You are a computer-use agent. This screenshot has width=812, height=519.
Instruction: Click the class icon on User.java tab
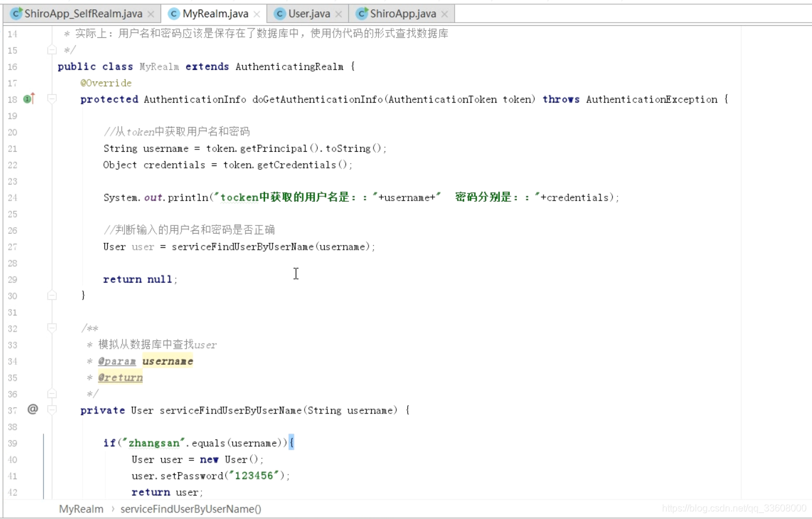point(280,14)
